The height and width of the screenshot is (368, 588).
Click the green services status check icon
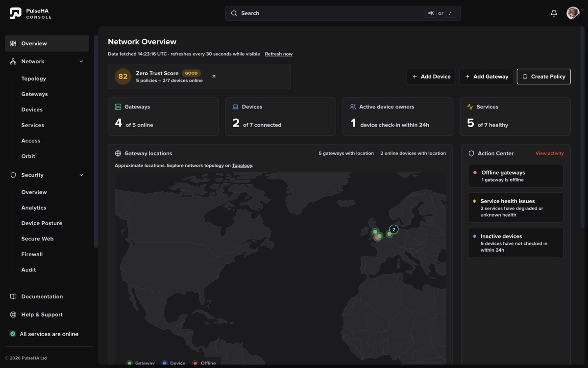pos(13,334)
